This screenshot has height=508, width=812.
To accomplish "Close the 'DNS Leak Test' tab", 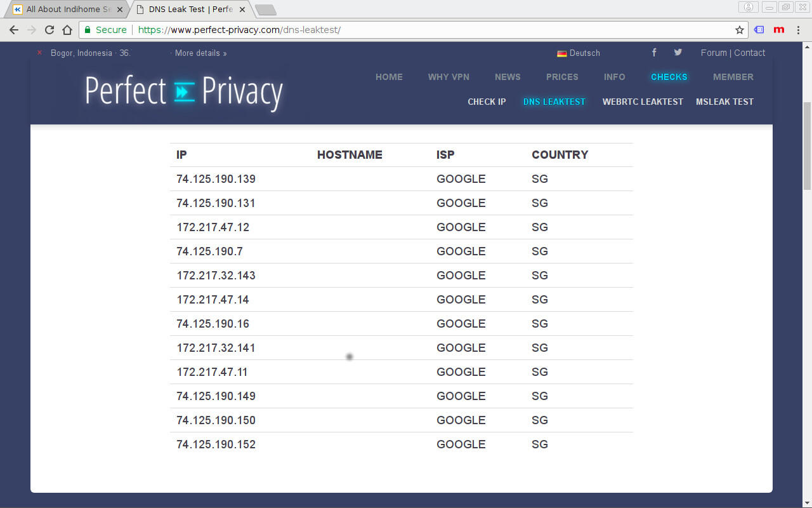I will point(242,10).
